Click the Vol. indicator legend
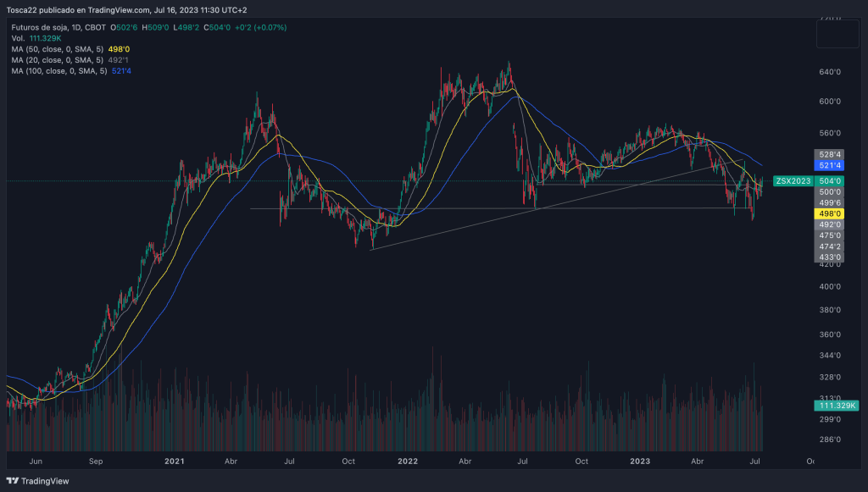This screenshot has width=868, height=492. point(19,38)
